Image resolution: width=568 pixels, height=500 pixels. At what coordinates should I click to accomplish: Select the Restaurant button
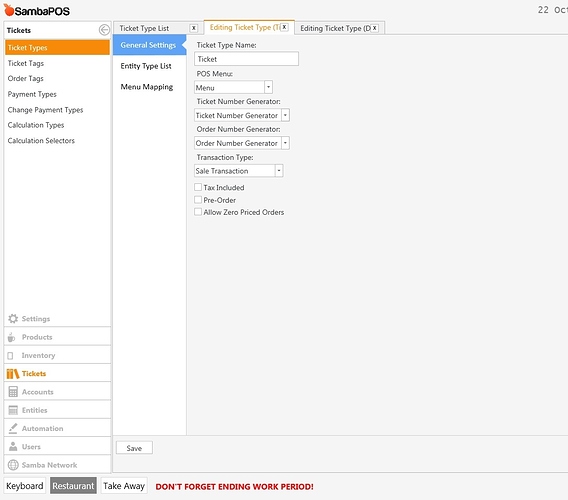(x=73, y=486)
